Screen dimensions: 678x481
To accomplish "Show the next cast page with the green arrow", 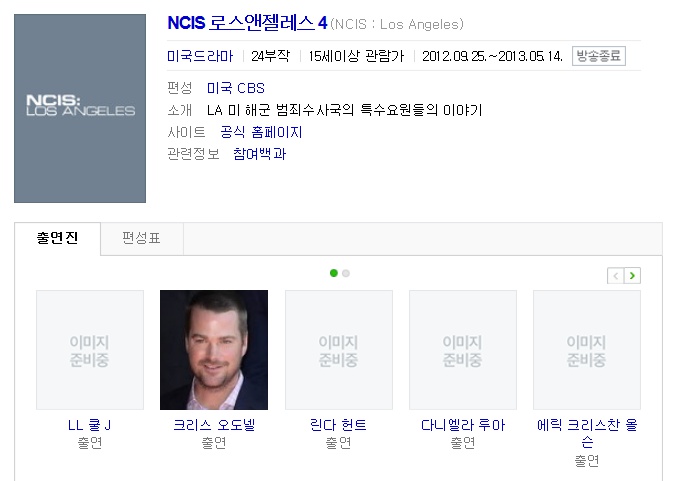I will click(x=632, y=276).
